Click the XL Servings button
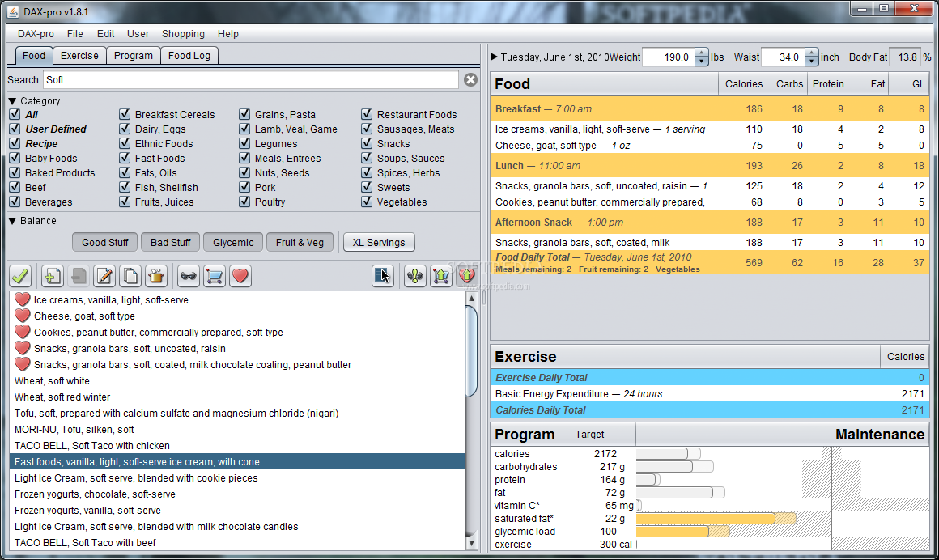The height and width of the screenshot is (560, 939). pos(379,242)
